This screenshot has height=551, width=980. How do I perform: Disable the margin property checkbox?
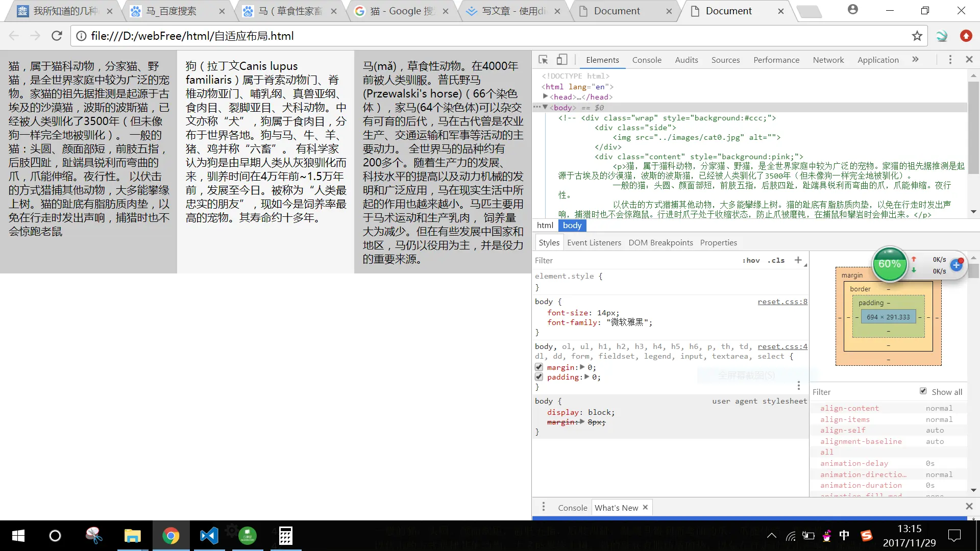539,367
